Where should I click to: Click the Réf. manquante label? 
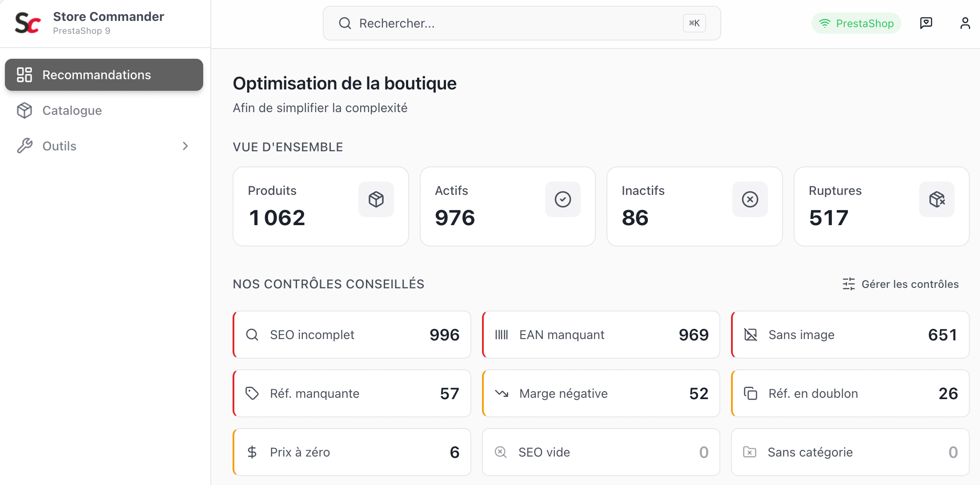pos(315,393)
